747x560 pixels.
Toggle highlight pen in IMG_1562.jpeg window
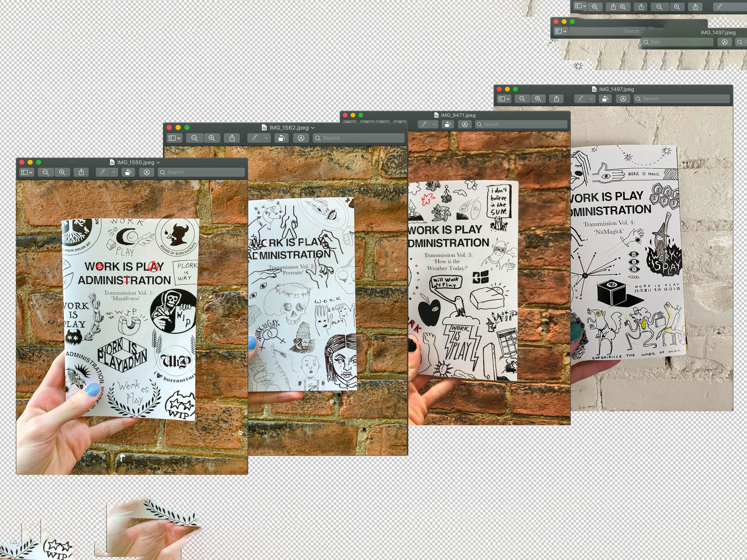click(x=255, y=138)
